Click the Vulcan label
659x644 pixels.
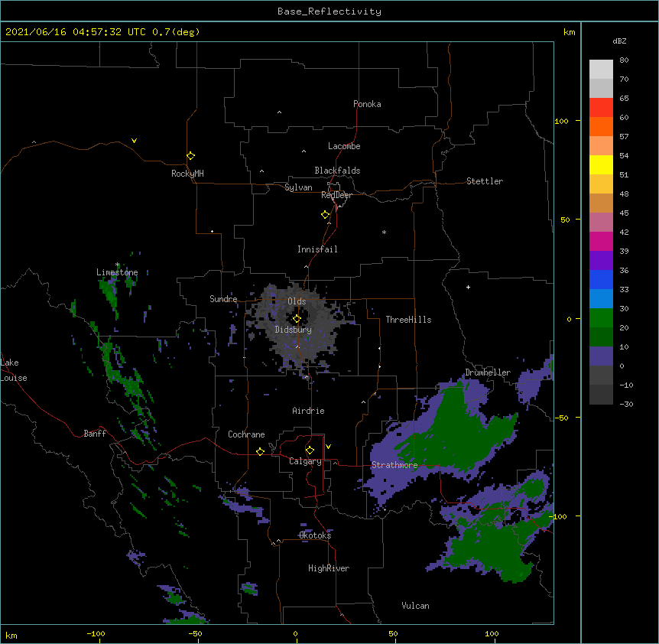[x=415, y=606]
